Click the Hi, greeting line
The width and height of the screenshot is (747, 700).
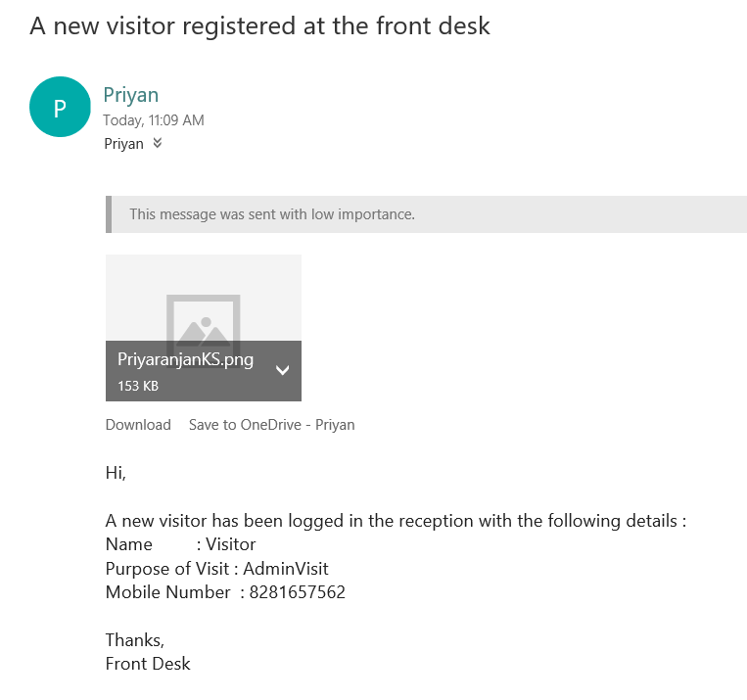click(116, 473)
